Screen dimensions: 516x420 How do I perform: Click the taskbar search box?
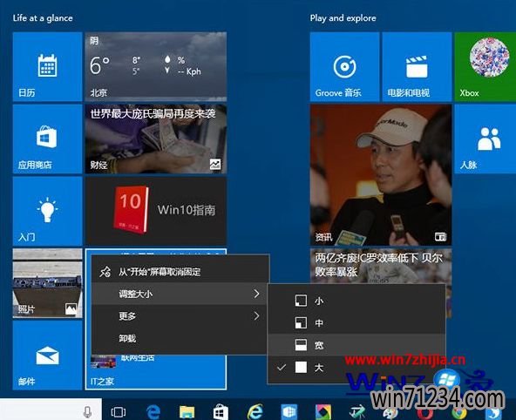[51, 410]
